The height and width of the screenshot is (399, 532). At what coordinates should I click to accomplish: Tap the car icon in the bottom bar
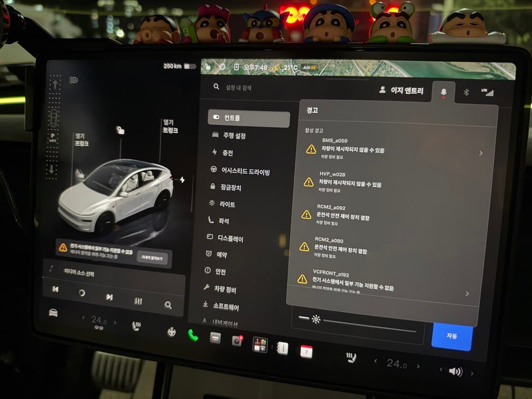pos(53,312)
